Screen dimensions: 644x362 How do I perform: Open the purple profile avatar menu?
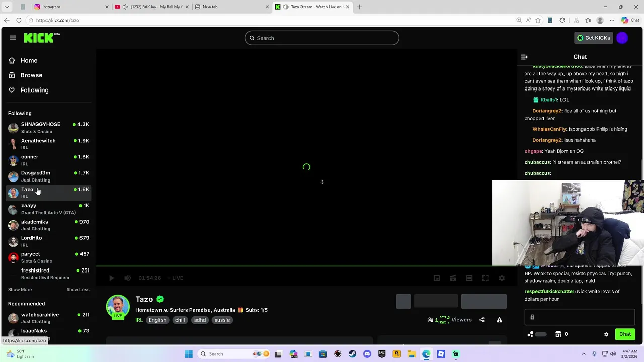point(622,38)
